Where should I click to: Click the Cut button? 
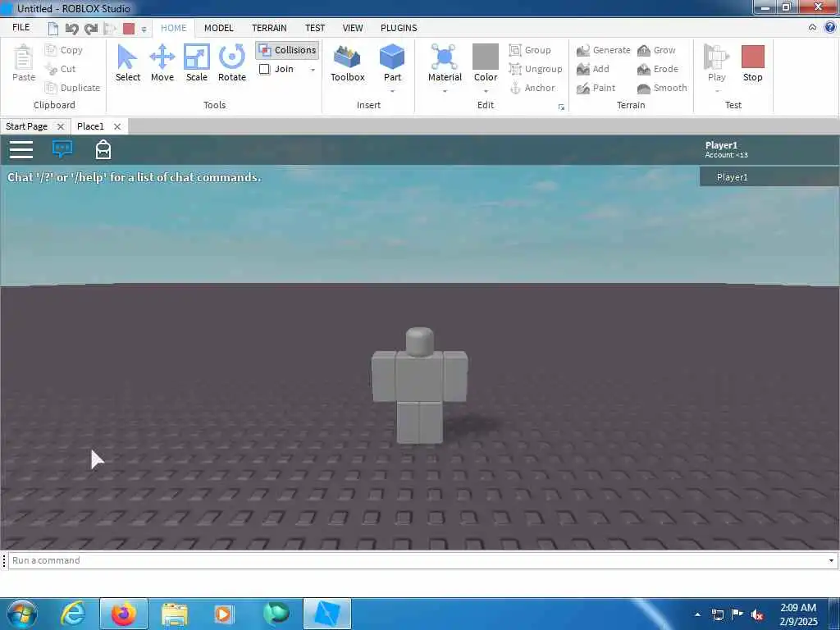coord(61,69)
